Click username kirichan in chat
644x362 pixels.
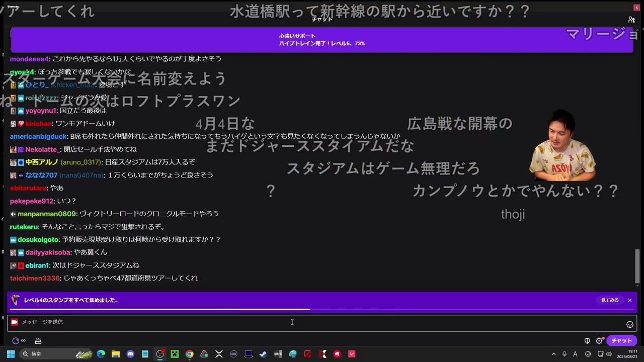coord(39,124)
